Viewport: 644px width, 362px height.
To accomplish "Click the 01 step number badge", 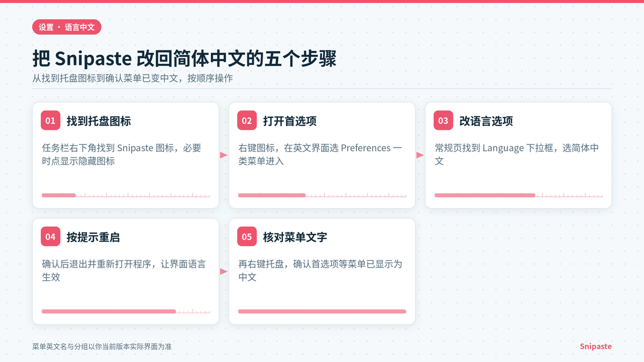I will coord(50,121).
